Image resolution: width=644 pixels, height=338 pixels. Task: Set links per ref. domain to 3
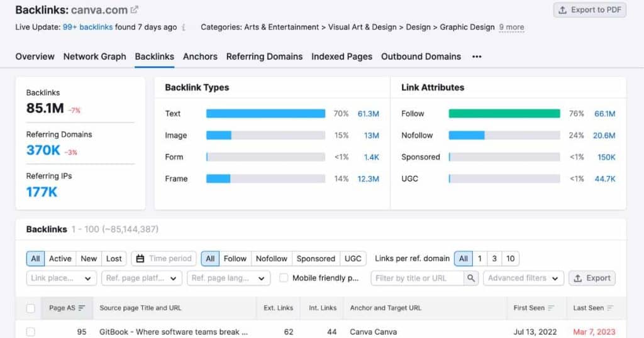pos(494,259)
